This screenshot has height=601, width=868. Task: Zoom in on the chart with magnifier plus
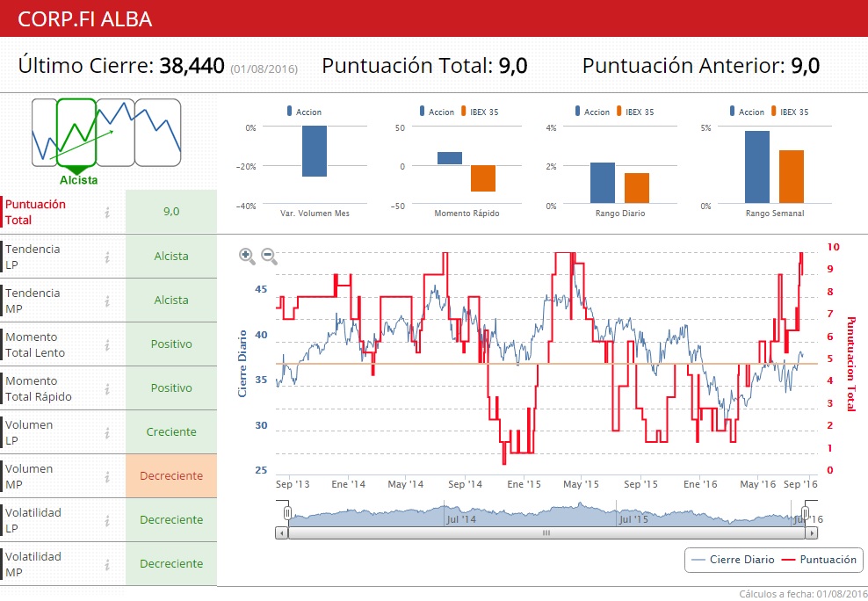pos(247,257)
